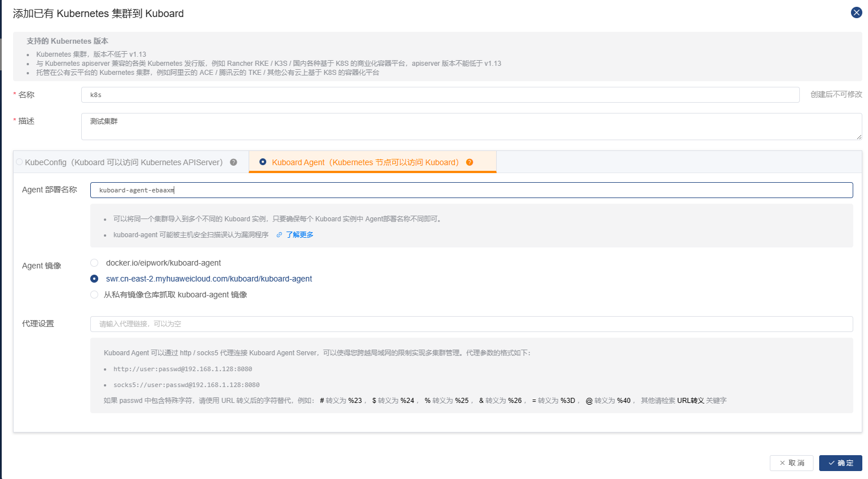This screenshot has height=479, width=868.
Task: Click the kuboard-agent 可能被主机安全扫描误认为漏洞程序 note
Action: 191,235
